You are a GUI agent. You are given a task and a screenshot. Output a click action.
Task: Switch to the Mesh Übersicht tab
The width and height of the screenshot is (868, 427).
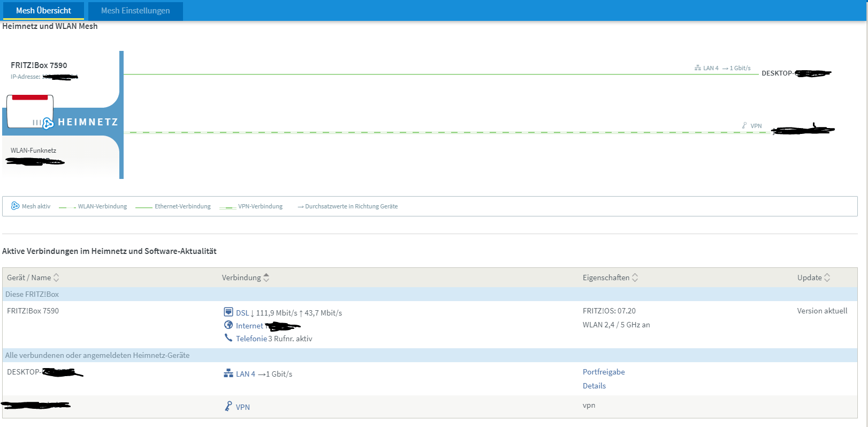point(43,11)
